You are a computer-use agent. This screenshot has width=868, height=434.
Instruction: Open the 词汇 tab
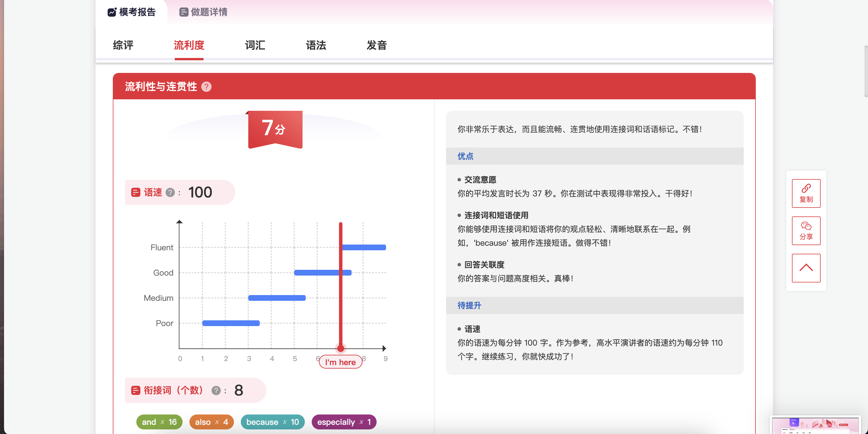[x=255, y=45]
